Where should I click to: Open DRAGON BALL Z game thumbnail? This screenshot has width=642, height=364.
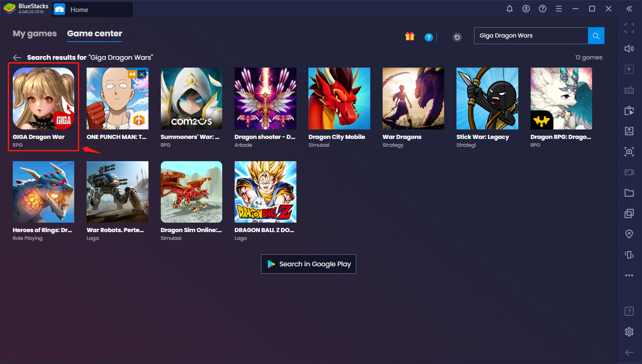pos(266,192)
